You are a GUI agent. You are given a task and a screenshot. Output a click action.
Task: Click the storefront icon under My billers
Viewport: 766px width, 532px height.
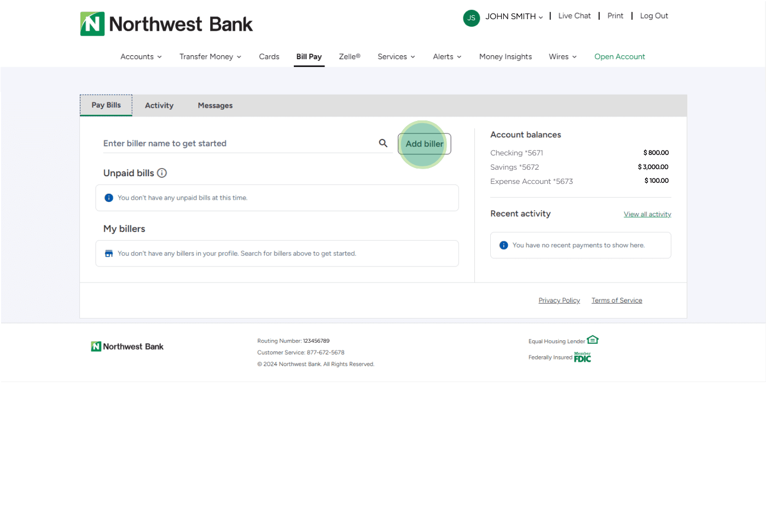click(x=109, y=253)
